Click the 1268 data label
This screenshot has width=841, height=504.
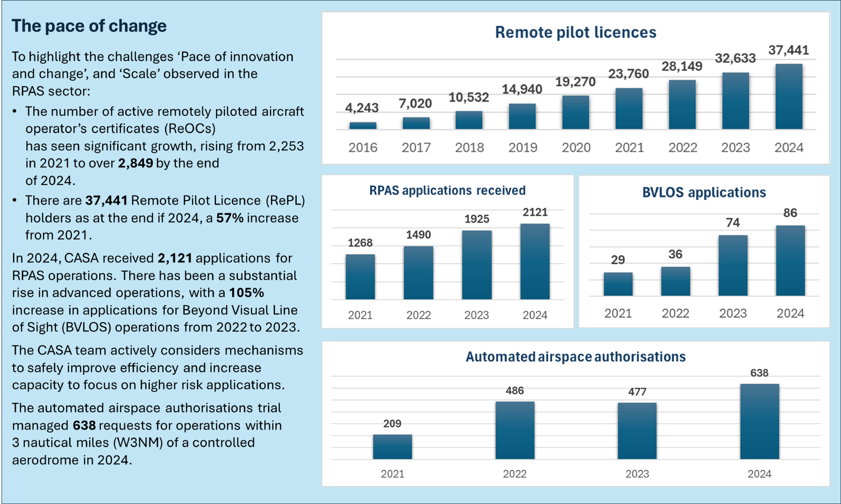[360, 242]
